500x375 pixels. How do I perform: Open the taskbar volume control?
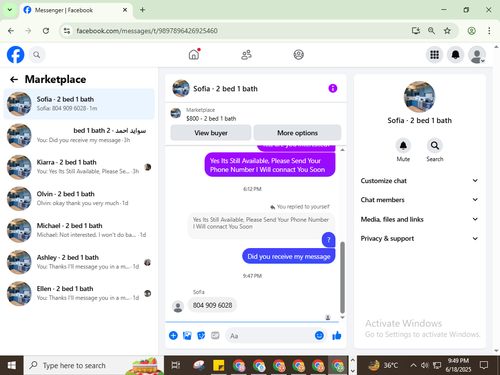tap(424, 365)
